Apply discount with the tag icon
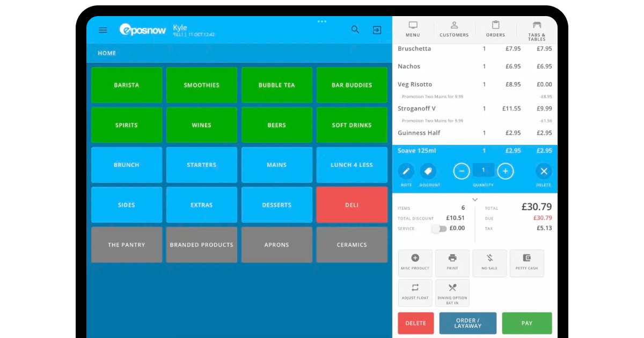This screenshot has width=644, height=338. point(428,172)
